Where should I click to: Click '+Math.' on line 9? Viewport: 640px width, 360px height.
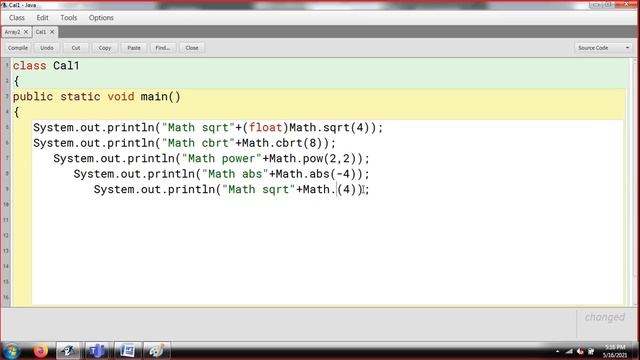click(316, 190)
